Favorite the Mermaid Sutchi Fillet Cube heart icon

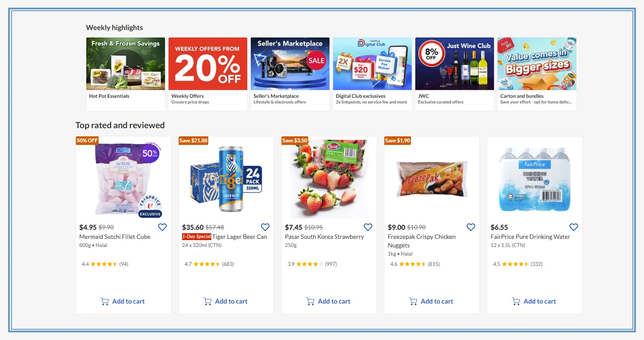click(162, 227)
